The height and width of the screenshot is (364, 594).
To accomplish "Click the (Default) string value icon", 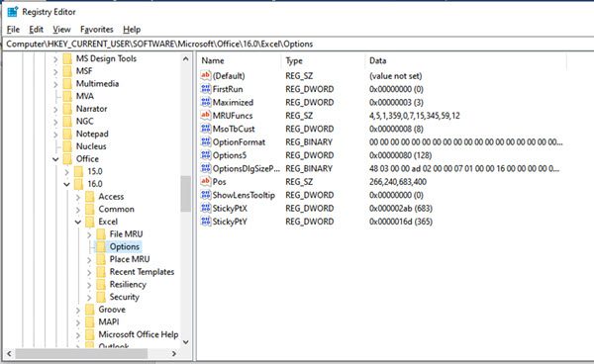I will click(x=206, y=76).
